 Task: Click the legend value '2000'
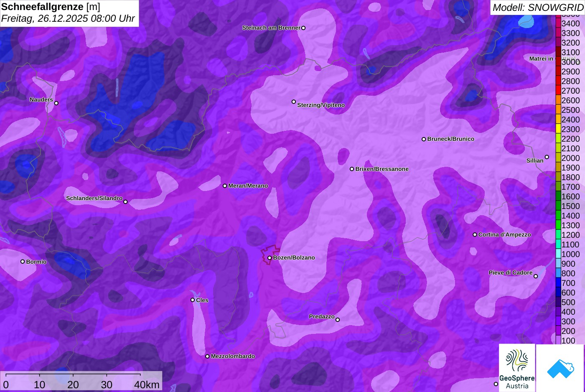point(570,158)
